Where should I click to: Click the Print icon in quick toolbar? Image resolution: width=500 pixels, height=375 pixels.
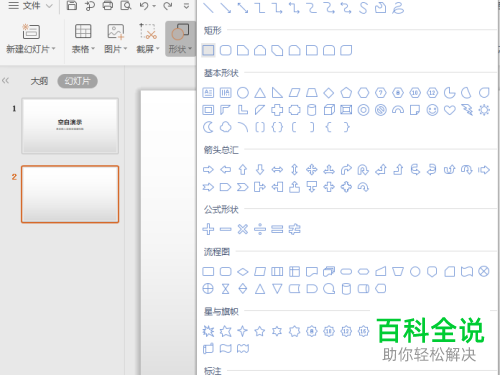108,5
